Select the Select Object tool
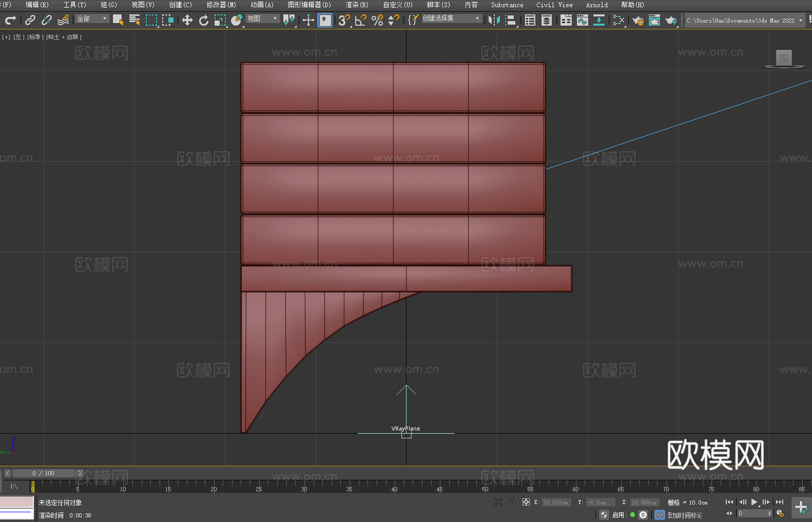The height and width of the screenshot is (522, 812). pos(118,20)
